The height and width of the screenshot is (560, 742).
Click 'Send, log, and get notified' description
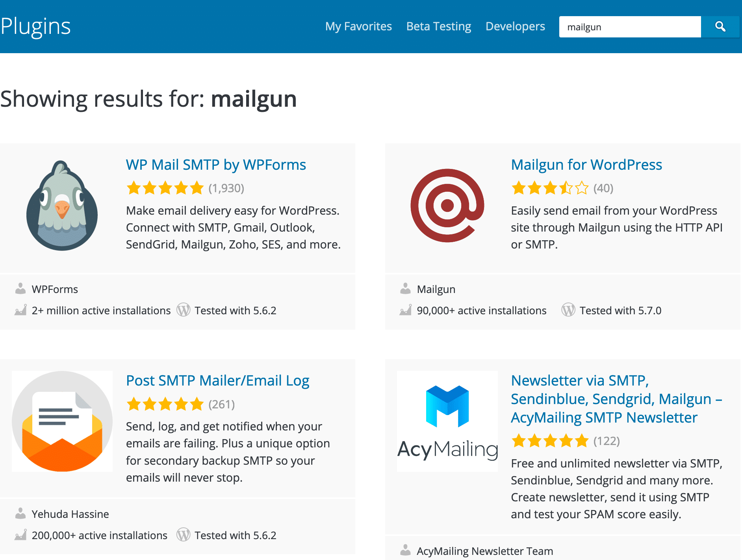pos(228,452)
